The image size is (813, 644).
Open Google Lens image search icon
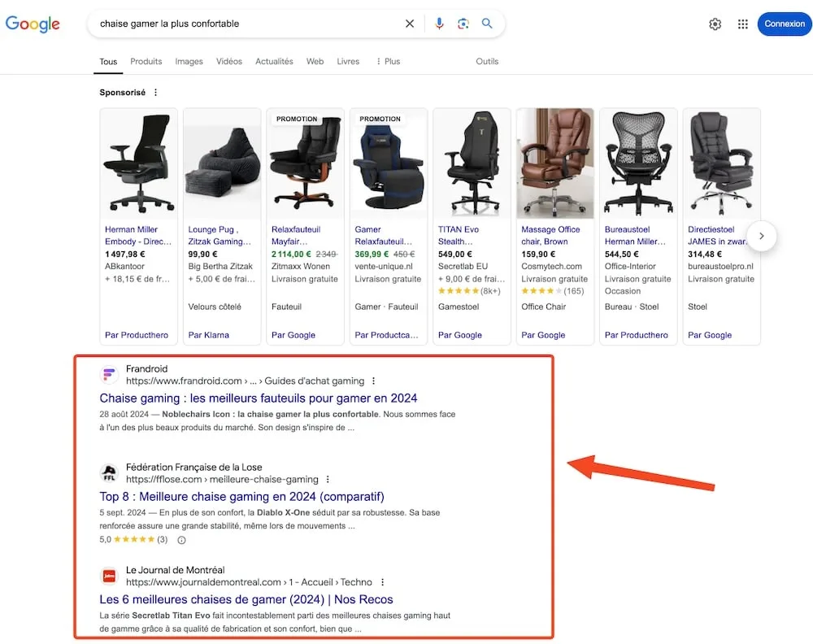coord(463,24)
